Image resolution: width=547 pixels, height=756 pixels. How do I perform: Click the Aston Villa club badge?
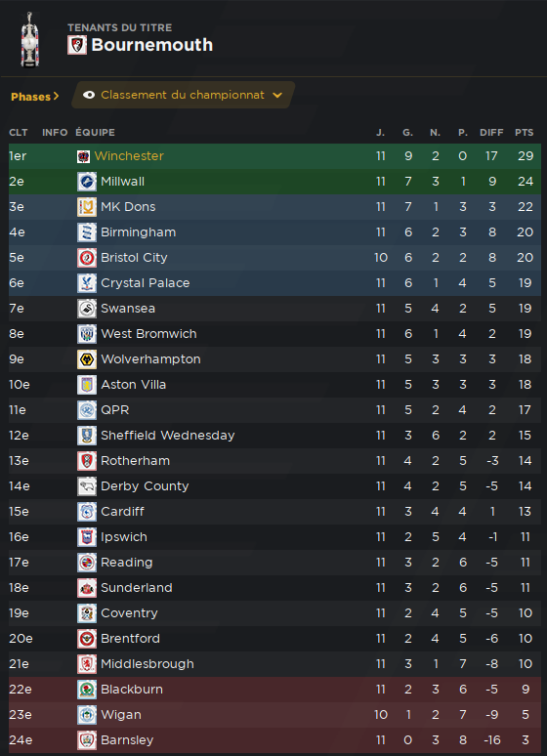pos(87,385)
